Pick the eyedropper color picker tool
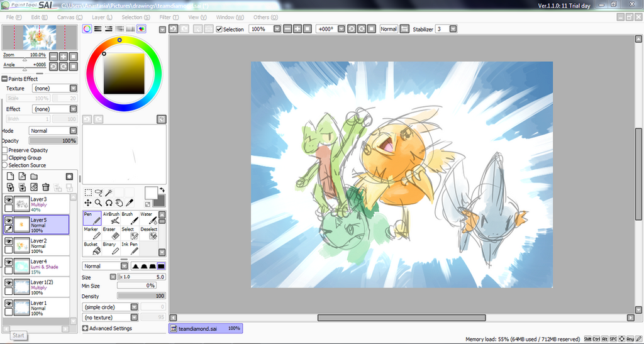The width and height of the screenshot is (644, 344). pyautogui.click(x=130, y=203)
